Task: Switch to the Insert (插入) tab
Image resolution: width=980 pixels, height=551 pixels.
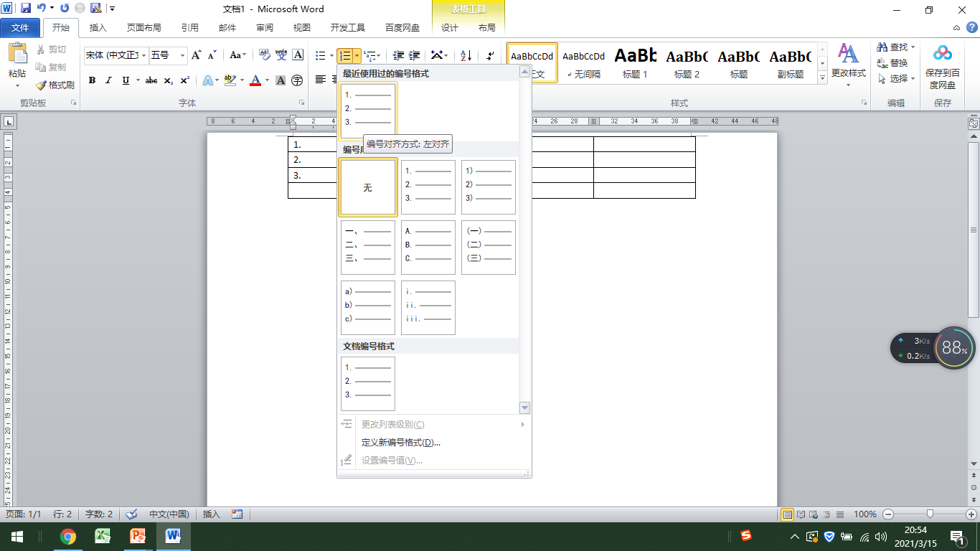Action: [x=98, y=28]
